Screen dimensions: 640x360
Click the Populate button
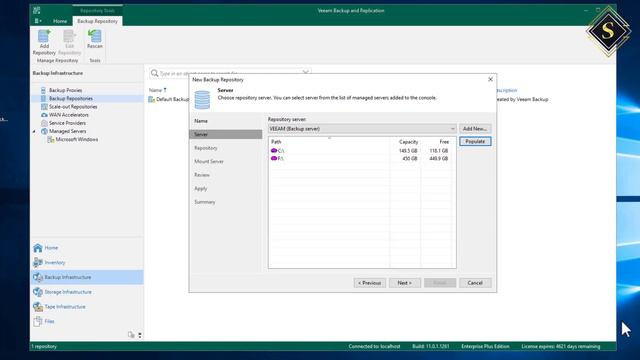pos(475,141)
